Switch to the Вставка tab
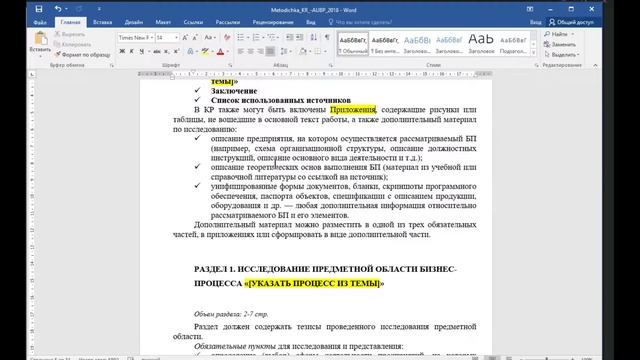The height and width of the screenshot is (360, 640). click(102, 22)
